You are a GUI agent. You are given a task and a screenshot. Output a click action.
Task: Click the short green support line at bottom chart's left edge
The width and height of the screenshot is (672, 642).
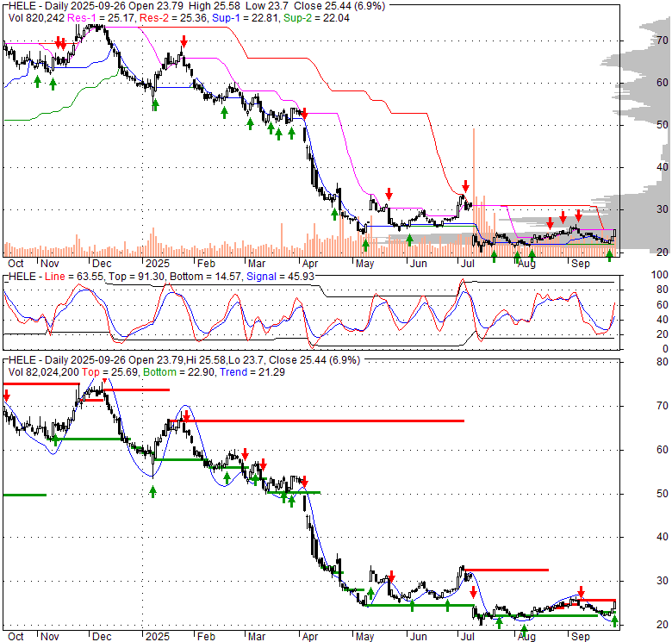pos(24,495)
